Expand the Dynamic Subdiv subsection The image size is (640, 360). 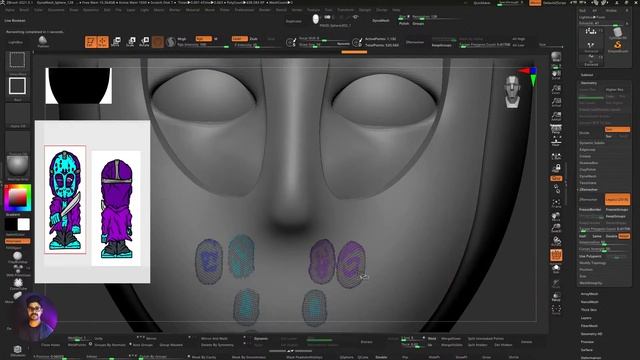click(592, 143)
